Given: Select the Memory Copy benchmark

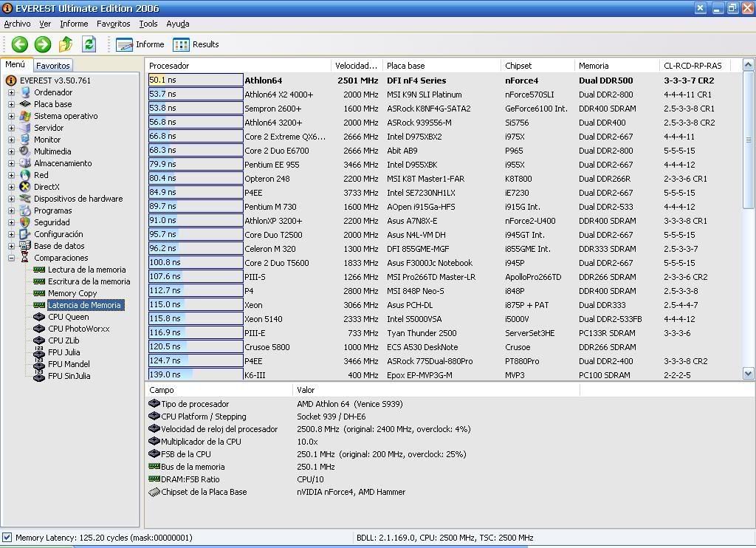Looking at the screenshot, I should 72,293.
